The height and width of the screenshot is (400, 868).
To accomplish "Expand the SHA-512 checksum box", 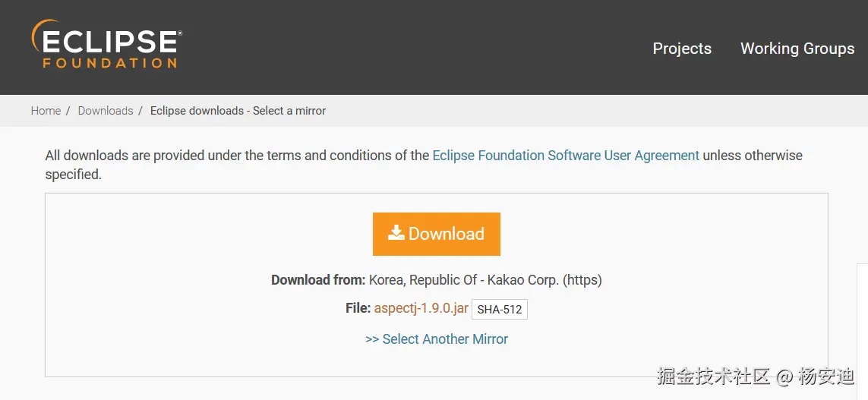I will click(x=500, y=309).
